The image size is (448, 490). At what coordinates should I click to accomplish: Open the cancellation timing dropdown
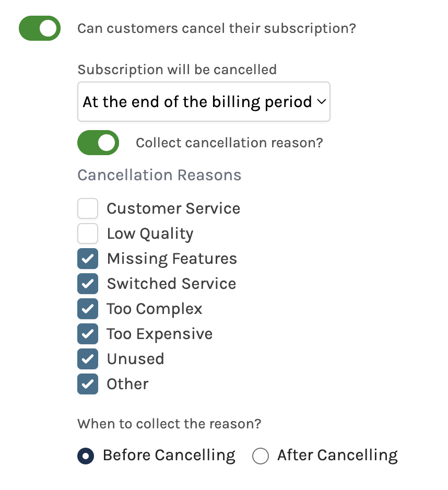pyautogui.click(x=204, y=101)
